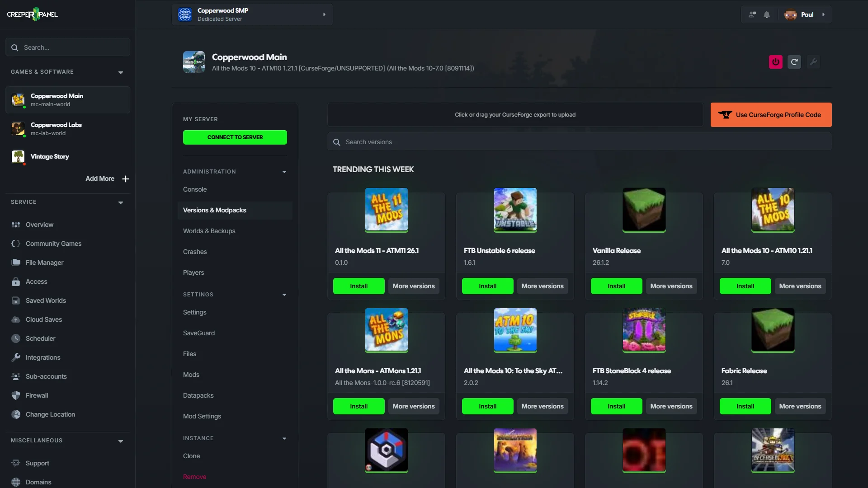Install All the Mods 11 - ATM11
The width and height of the screenshot is (868, 488).
tap(359, 286)
